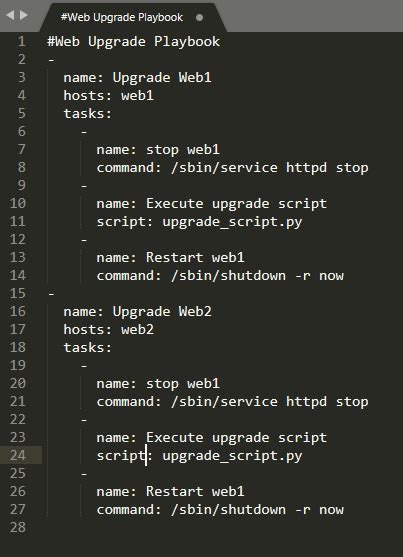This screenshot has height=557, width=403.
Task: Click empty line 28 in editor
Action: click(x=222, y=527)
